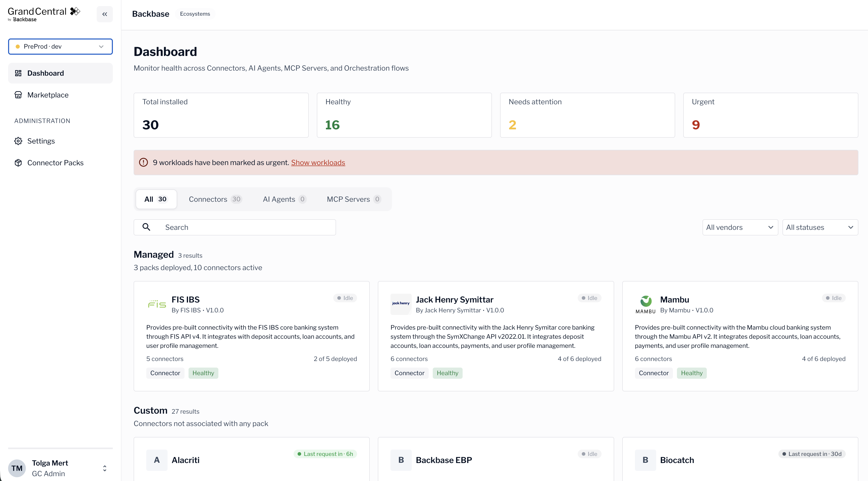This screenshot has height=481, width=868.
Task: Click the Dashboard grid icon in sidebar
Action: tap(18, 73)
